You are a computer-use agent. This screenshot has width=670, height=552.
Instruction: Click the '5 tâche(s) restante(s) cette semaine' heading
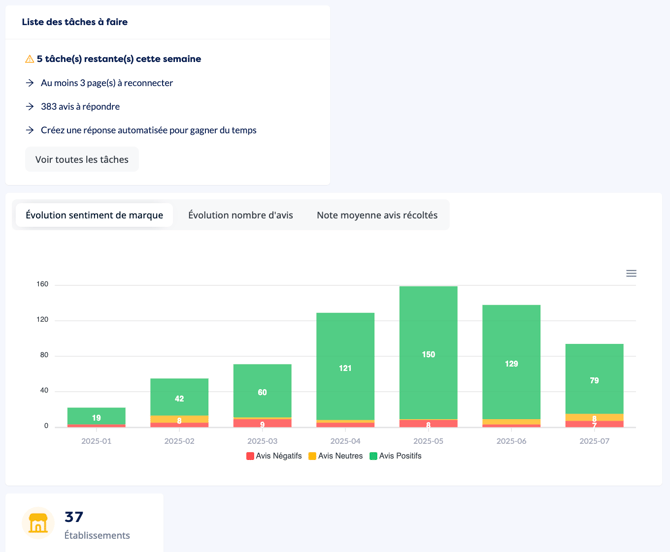pyautogui.click(x=119, y=59)
